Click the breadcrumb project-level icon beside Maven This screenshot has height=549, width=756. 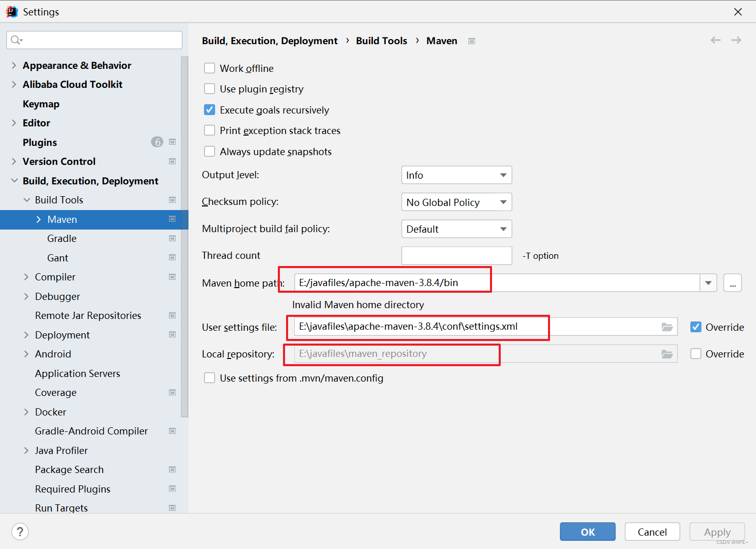click(x=472, y=41)
